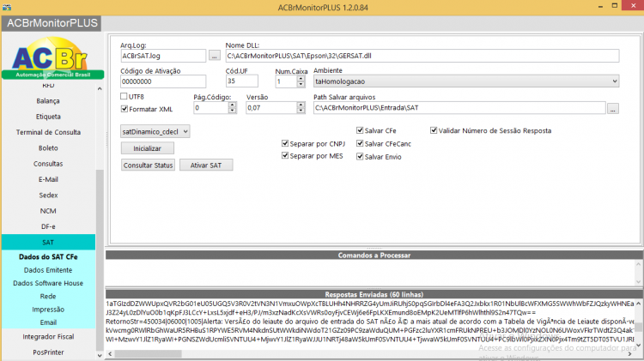Uncheck the Formatar XML option
Viewport: 644px width, 361px height.
pyautogui.click(x=124, y=109)
